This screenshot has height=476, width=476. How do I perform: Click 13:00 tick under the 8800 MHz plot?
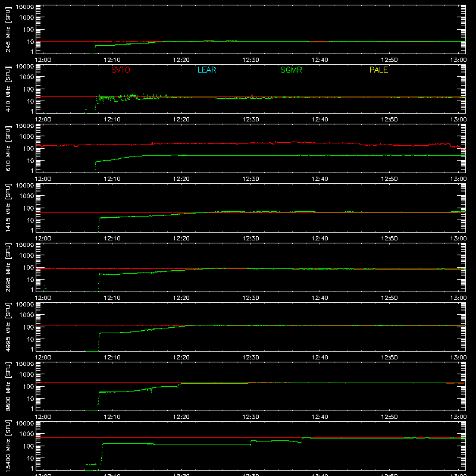click(x=458, y=417)
